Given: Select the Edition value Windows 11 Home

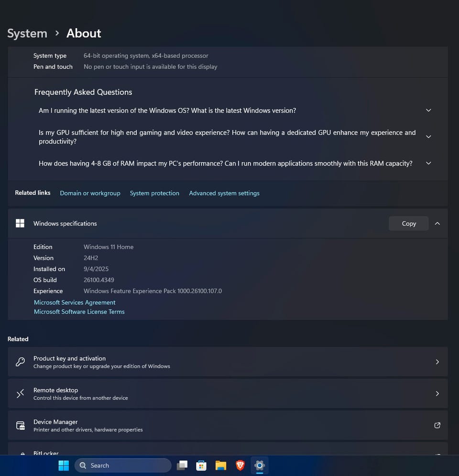Looking at the screenshot, I should [109, 247].
